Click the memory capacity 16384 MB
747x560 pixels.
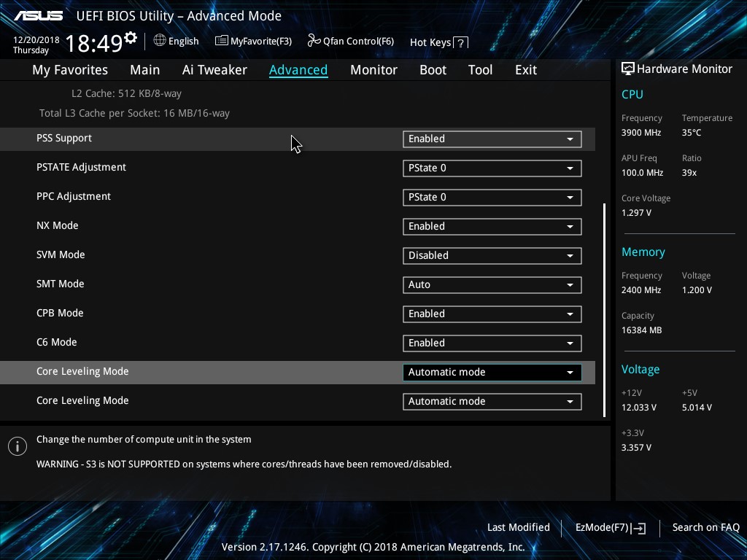(642, 330)
